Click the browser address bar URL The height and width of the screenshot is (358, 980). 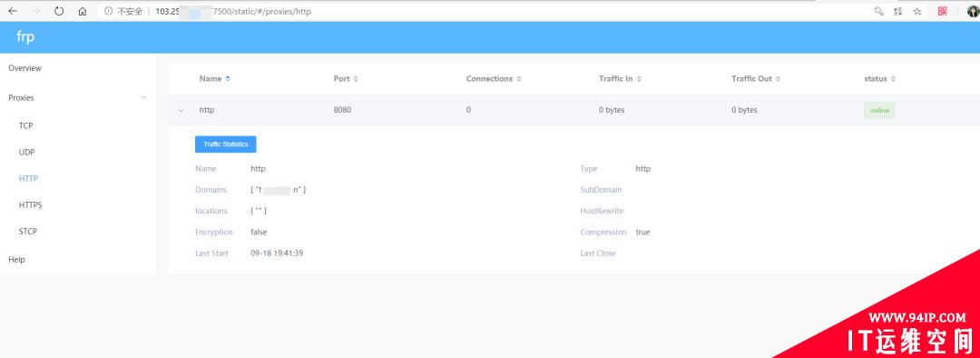pyautogui.click(x=233, y=11)
